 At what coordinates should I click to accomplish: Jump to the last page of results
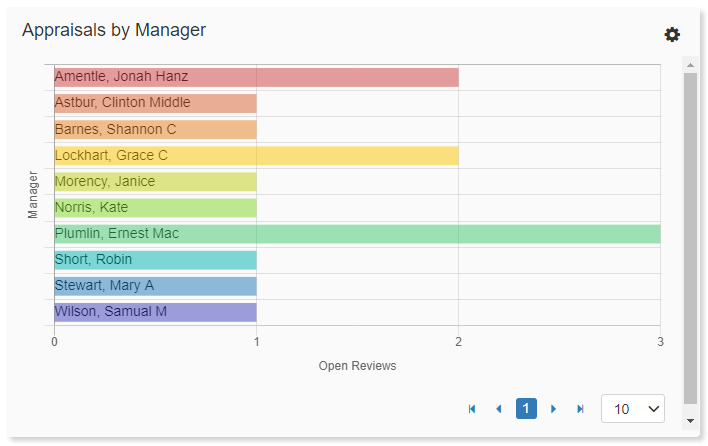click(580, 409)
